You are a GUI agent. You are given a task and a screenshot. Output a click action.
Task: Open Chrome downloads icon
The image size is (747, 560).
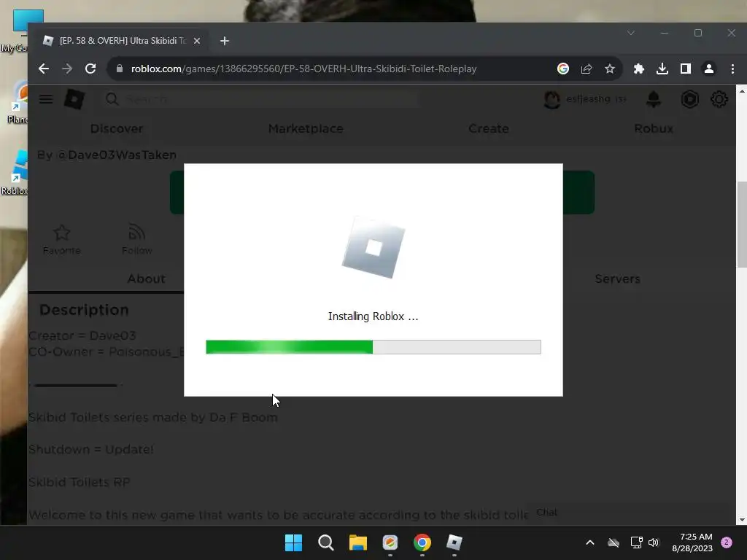662,69
